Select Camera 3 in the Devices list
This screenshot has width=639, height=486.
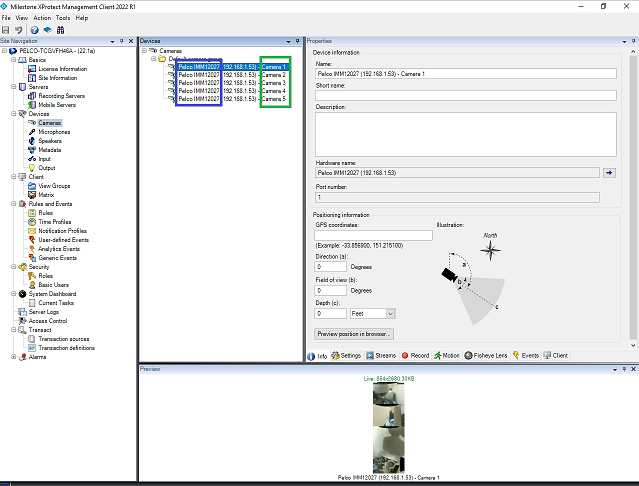(273, 83)
